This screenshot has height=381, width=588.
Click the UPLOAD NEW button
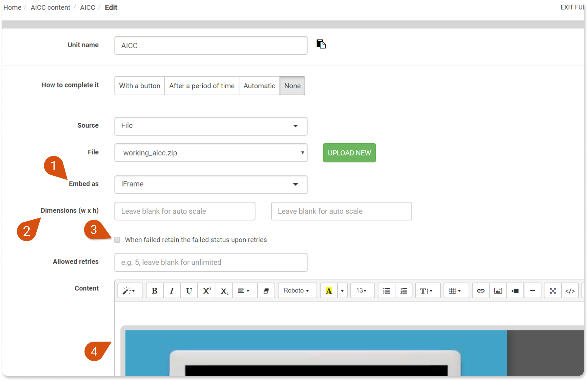tap(349, 153)
